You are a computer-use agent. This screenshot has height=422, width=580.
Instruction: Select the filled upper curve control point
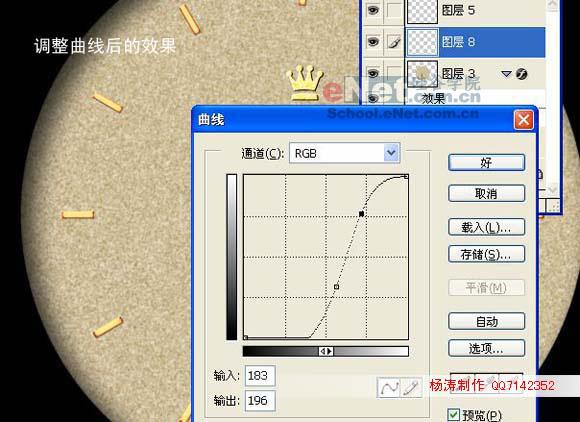pos(361,214)
